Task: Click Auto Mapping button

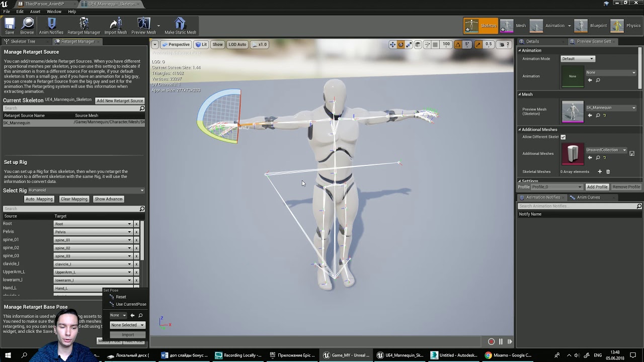Action: [39, 199]
